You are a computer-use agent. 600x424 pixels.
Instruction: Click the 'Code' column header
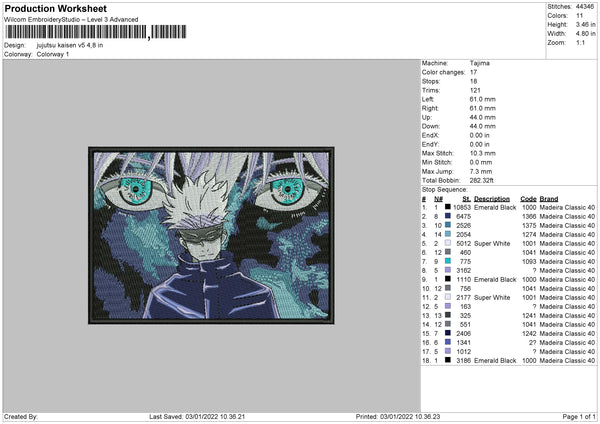tap(528, 199)
